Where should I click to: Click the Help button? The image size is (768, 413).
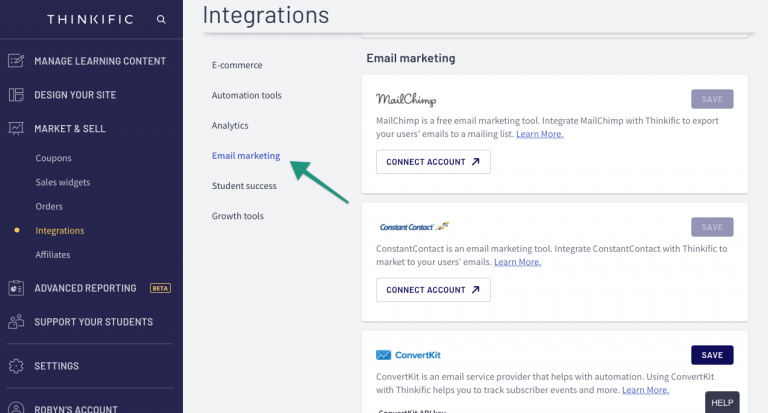tap(721, 402)
